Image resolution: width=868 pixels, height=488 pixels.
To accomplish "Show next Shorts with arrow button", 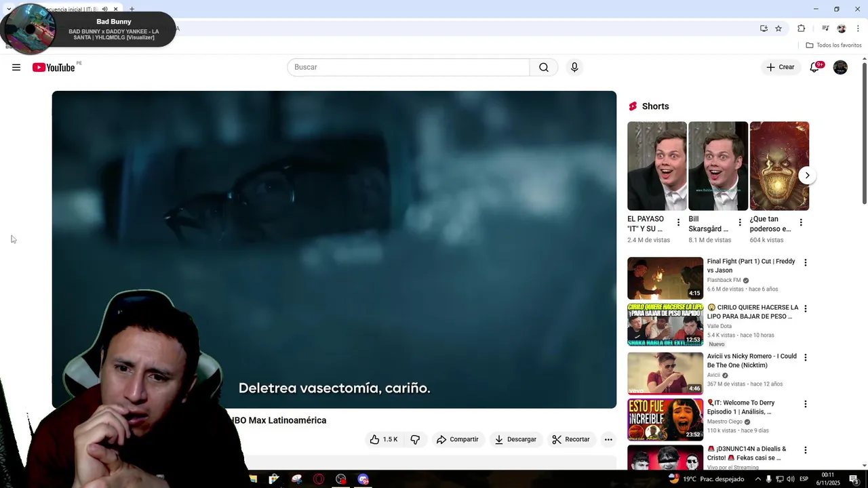I will [807, 176].
